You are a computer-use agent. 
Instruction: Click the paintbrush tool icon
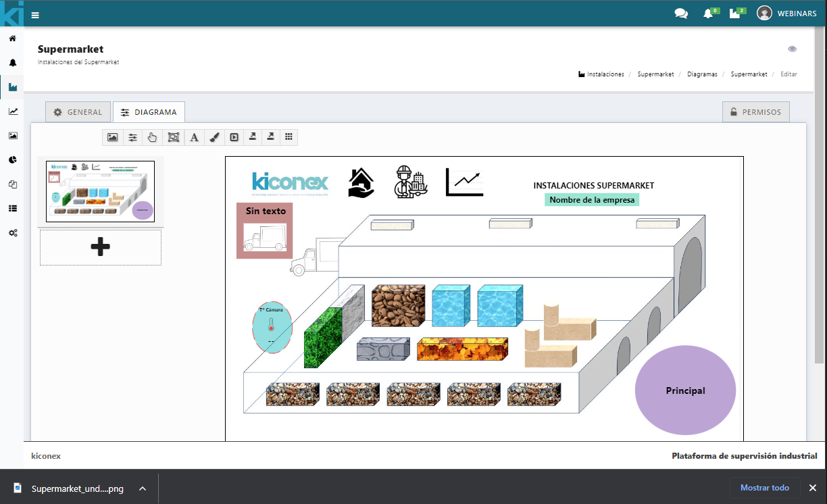pos(214,137)
